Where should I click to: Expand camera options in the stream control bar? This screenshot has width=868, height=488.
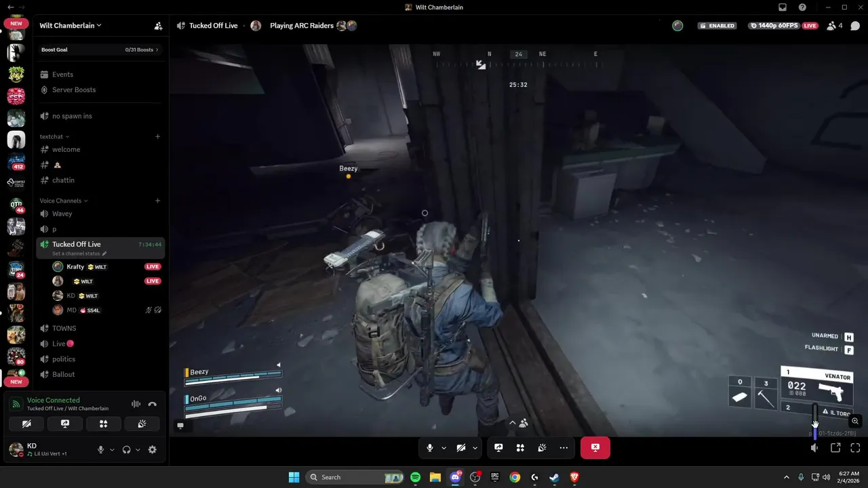[x=475, y=448]
